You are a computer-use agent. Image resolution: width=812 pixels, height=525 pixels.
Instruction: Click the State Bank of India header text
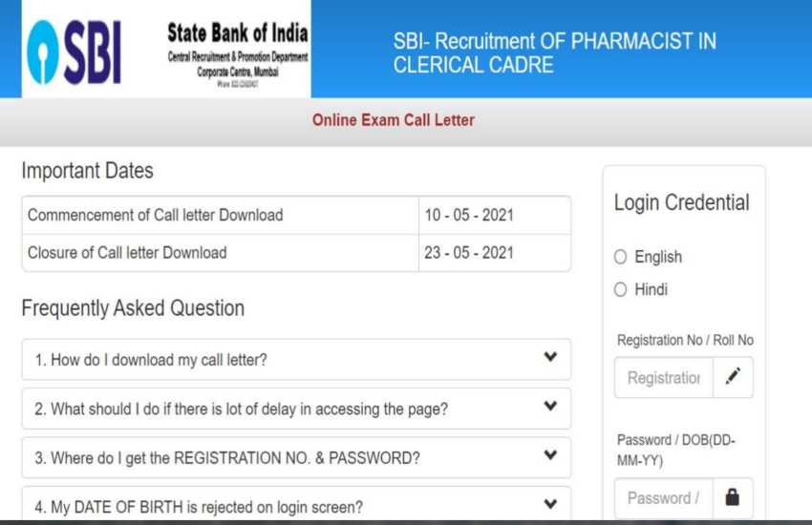click(x=237, y=33)
